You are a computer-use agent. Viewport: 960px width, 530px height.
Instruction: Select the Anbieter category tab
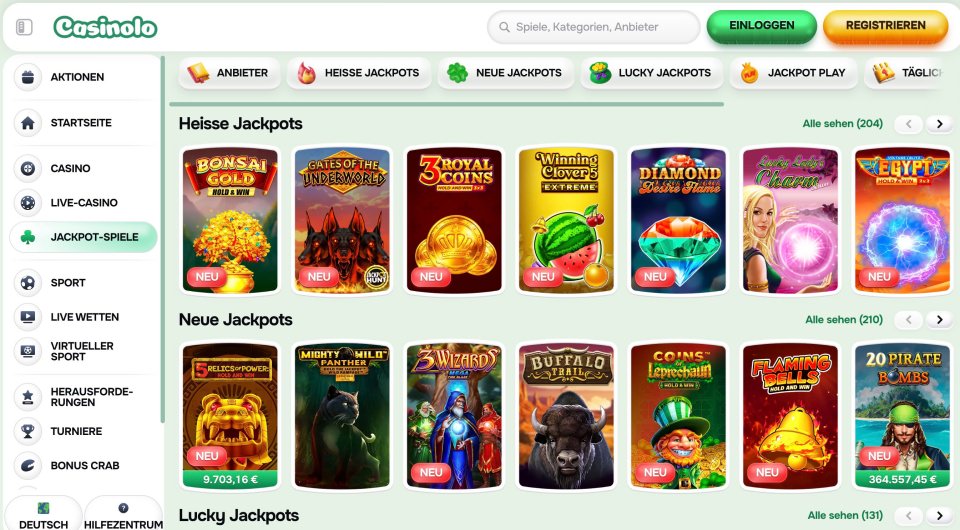pyautogui.click(x=229, y=73)
